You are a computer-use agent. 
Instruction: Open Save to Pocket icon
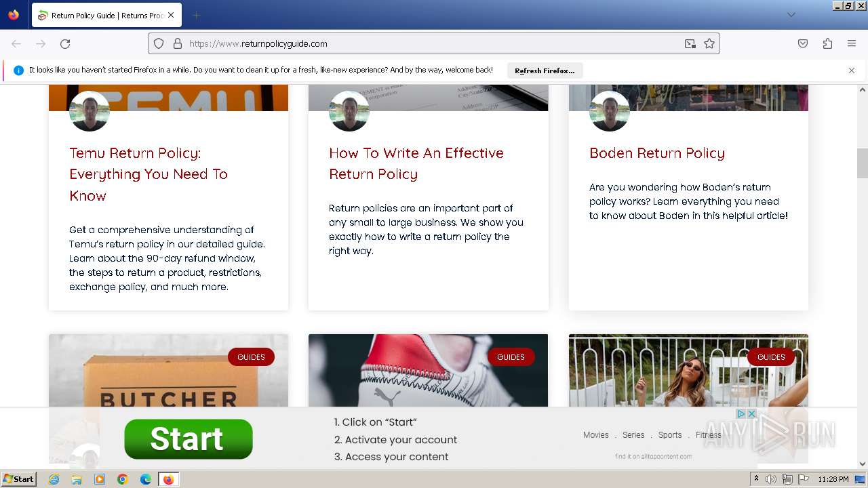point(803,43)
